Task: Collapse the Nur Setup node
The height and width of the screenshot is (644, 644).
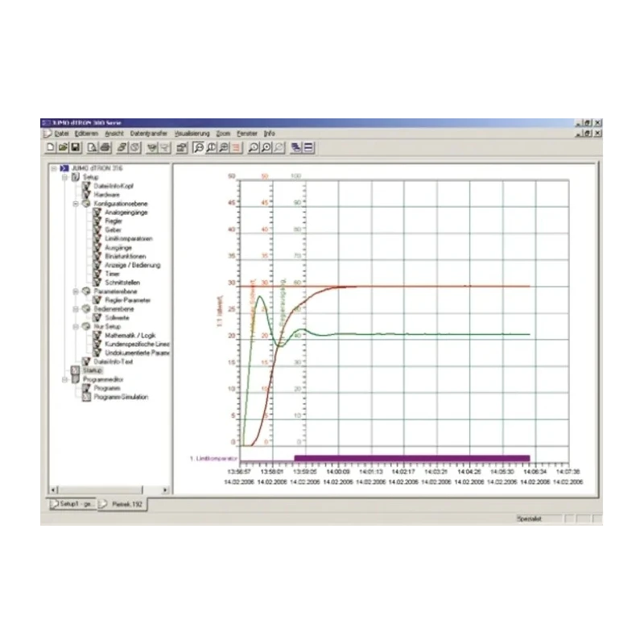Action: [76, 327]
